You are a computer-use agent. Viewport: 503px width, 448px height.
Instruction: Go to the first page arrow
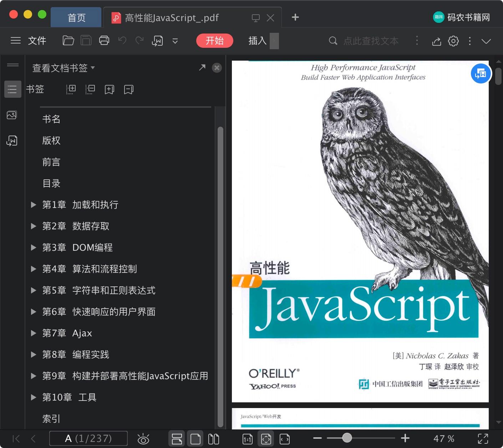[16, 439]
